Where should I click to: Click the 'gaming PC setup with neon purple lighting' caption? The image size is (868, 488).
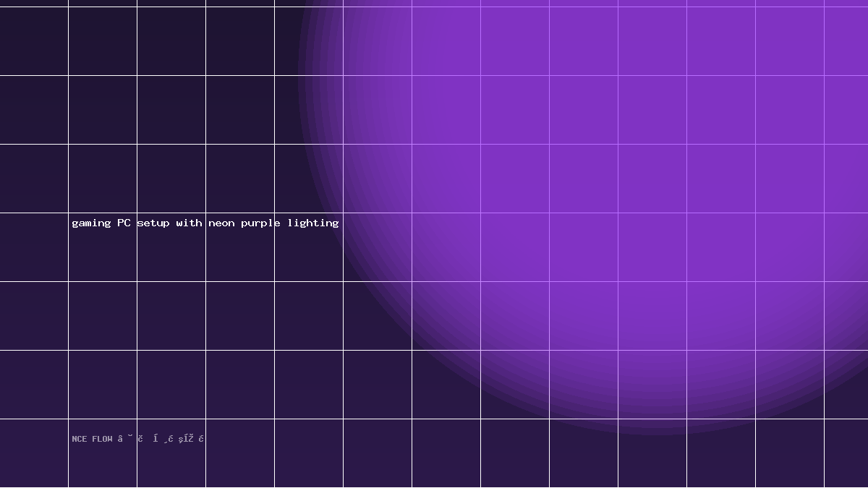(x=205, y=223)
